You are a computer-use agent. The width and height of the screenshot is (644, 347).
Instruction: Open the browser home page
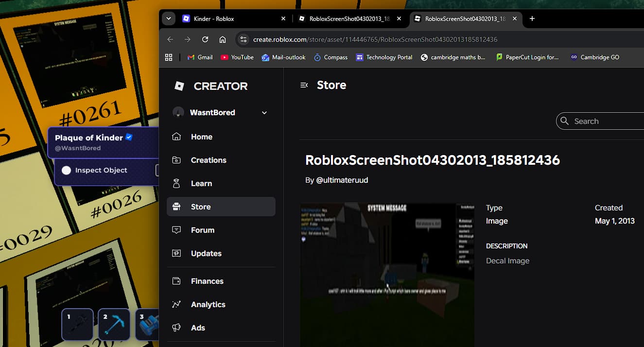point(223,39)
